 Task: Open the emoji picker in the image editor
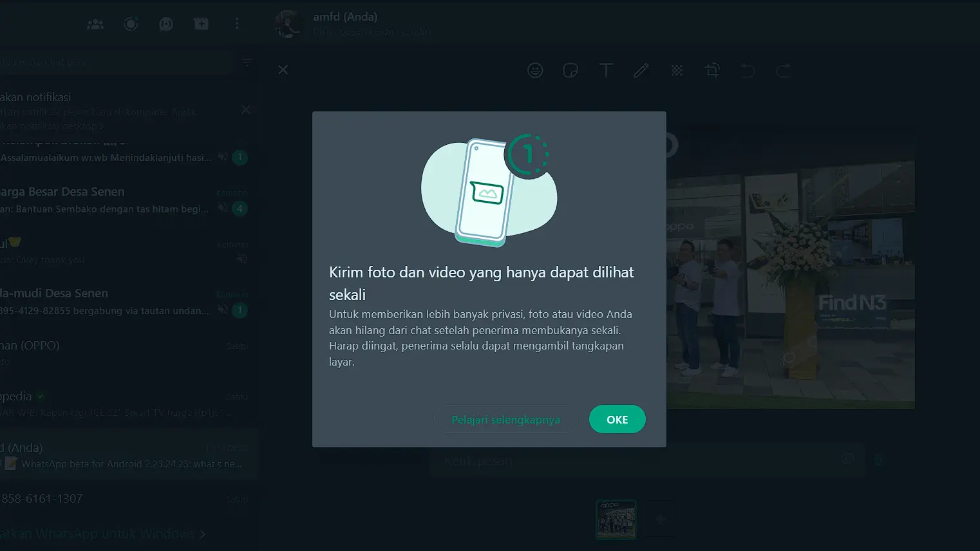click(x=534, y=70)
